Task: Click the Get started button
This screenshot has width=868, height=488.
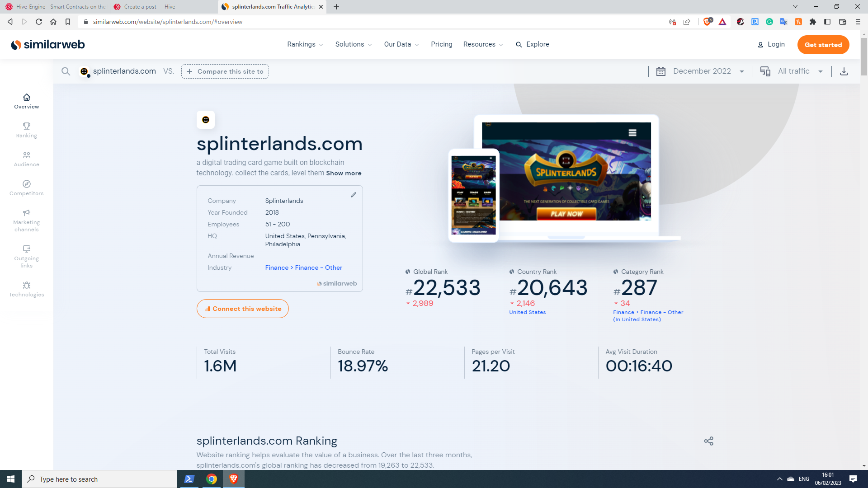Action: pyautogui.click(x=823, y=45)
